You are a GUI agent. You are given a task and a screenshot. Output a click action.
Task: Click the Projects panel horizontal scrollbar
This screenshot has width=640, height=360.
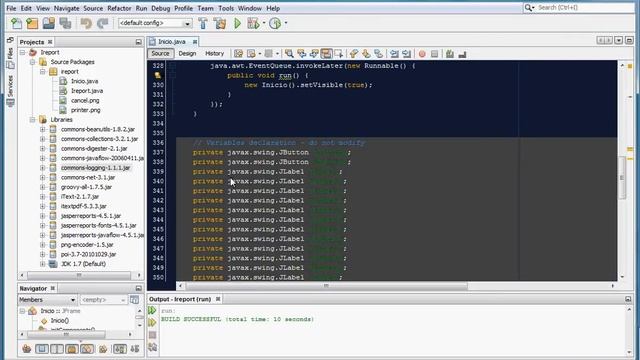pyautogui.click(x=79, y=275)
